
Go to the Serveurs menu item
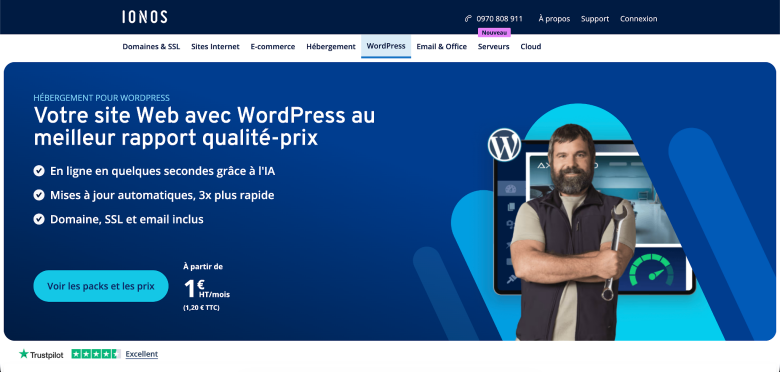point(493,47)
